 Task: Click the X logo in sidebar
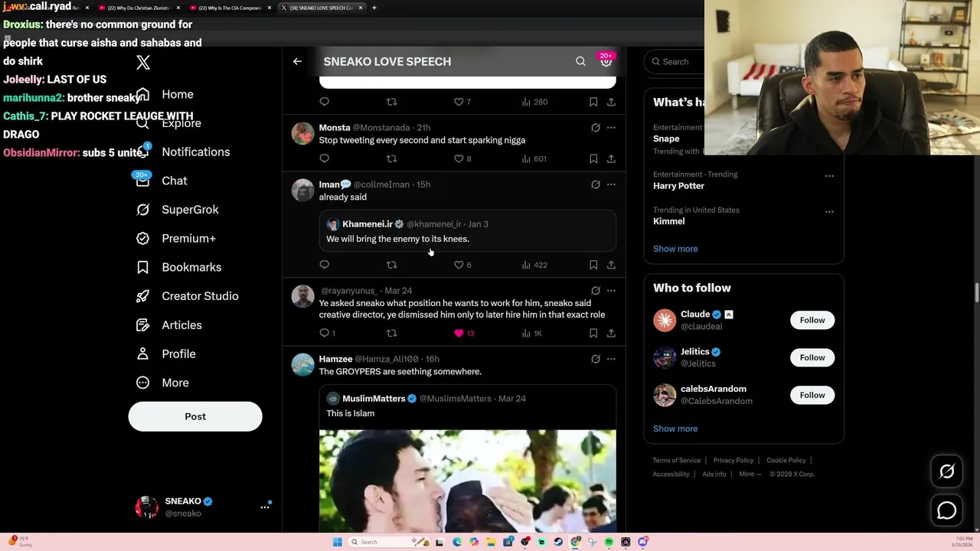tap(143, 63)
